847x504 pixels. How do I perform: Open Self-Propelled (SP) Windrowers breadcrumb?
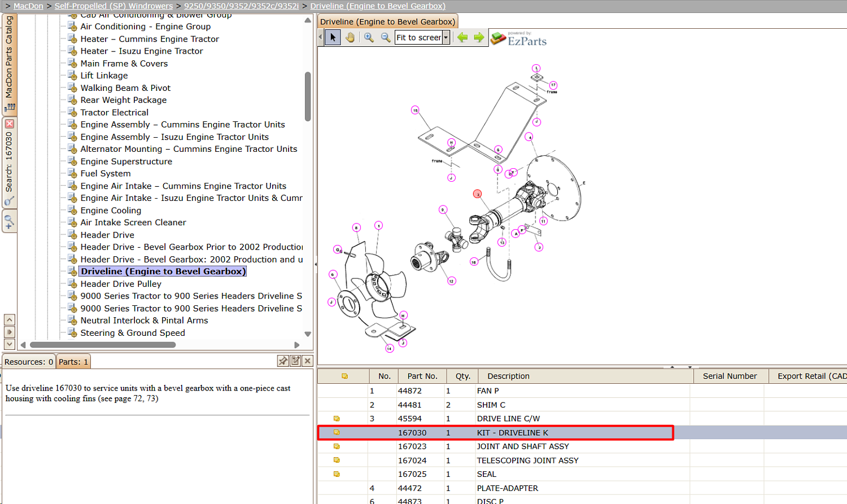pyautogui.click(x=113, y=6)
